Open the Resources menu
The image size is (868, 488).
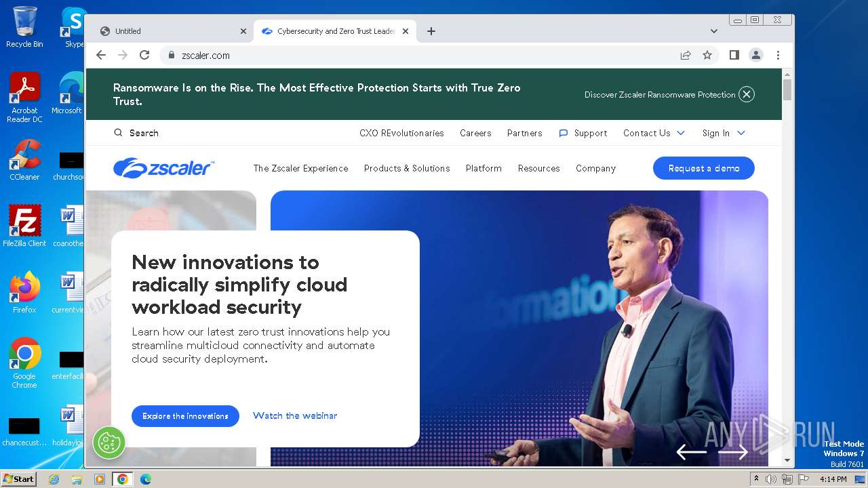pos(539,168)
